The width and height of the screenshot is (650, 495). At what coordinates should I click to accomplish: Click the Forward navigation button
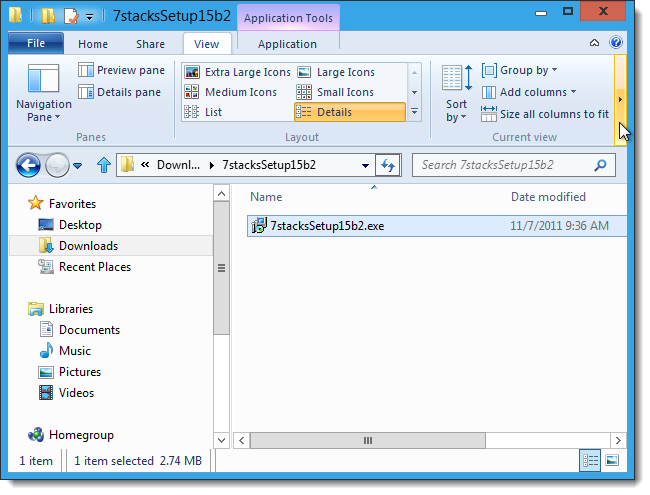57,165
